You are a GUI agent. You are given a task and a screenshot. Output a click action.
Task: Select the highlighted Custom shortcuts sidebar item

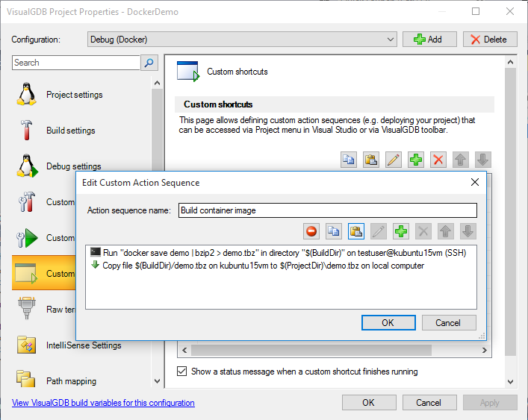[x=44, y=273]
